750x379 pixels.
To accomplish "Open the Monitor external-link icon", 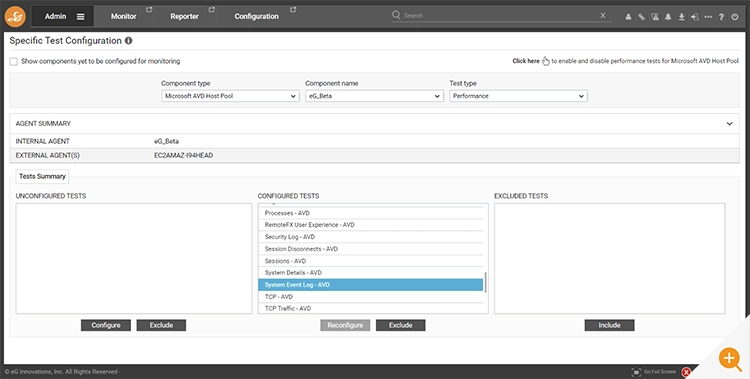I will (x=149, y=10).
